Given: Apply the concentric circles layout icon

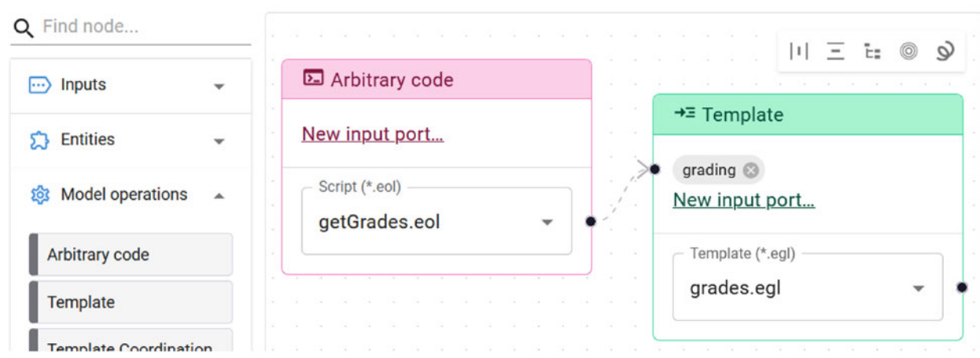Looking at the screenshot, I should coord(908,52).
